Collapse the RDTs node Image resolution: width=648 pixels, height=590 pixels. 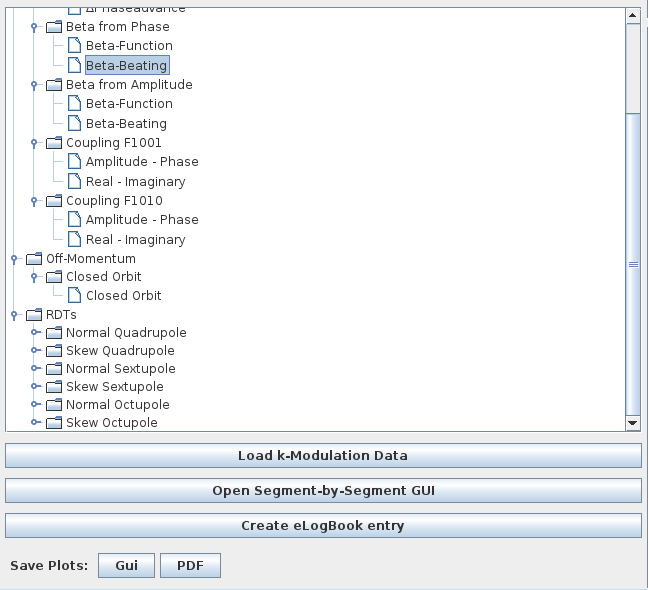pyautogui.click(x=14, y=315)
